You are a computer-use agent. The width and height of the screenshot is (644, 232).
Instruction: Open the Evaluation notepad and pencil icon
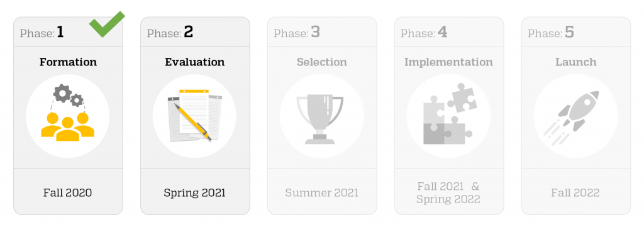click(x=195, y=116)
